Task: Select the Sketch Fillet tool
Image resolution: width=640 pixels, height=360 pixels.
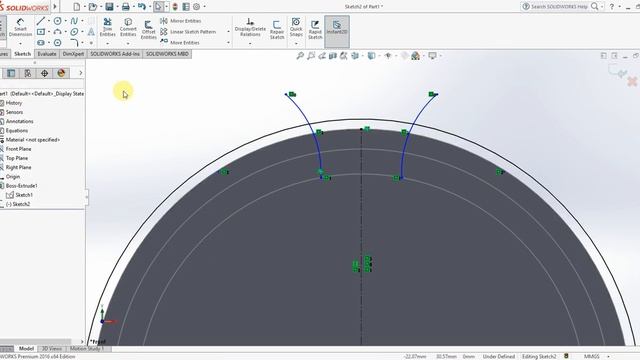Action: click(74, 42)
